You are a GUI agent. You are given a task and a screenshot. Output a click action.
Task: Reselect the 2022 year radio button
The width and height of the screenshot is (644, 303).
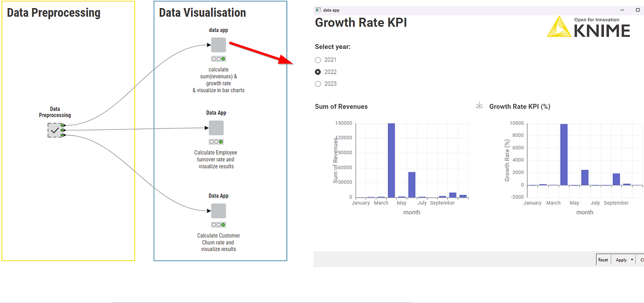318,72
